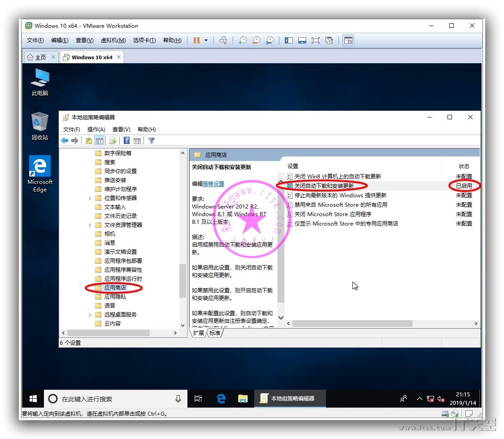Open the power options dropdown arrow beside pause
Viewport: 504px width, 439px height.
click(206, 40)
